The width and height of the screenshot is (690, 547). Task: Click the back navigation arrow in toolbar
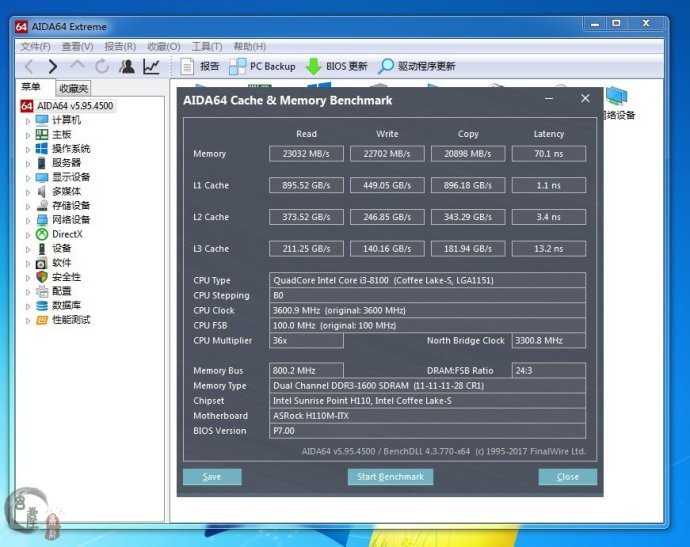[x=29, y=66]
